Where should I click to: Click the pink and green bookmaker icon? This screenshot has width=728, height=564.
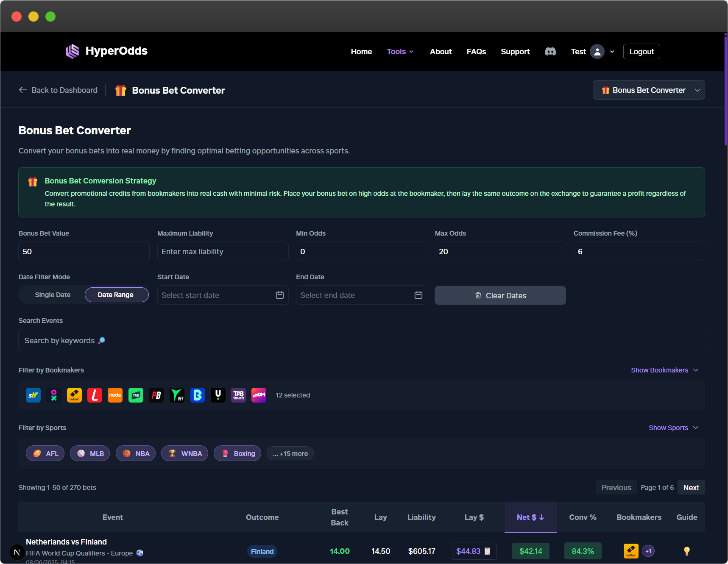[54, 395]
